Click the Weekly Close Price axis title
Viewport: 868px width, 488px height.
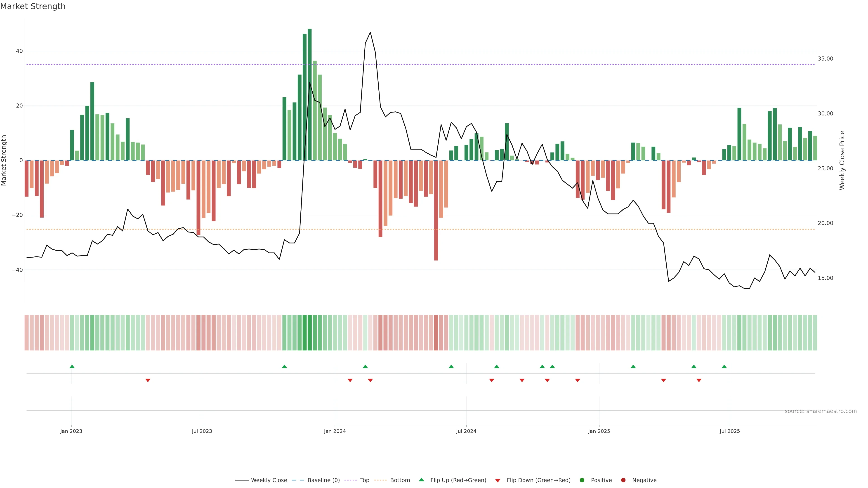pyautogui.click(x=842, y=160)
